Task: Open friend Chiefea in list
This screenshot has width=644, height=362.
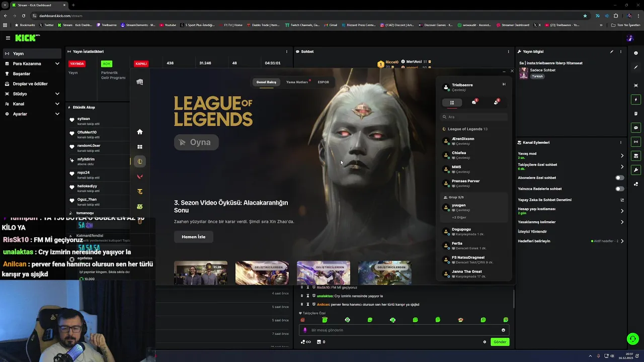Action: 474,155
